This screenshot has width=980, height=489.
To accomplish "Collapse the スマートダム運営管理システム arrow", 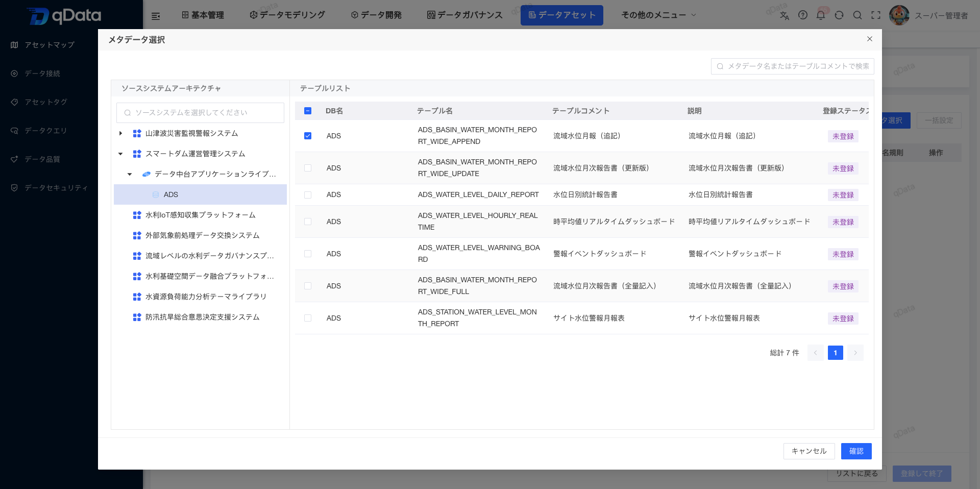I will pyautogui.click(x=120, y=154).
